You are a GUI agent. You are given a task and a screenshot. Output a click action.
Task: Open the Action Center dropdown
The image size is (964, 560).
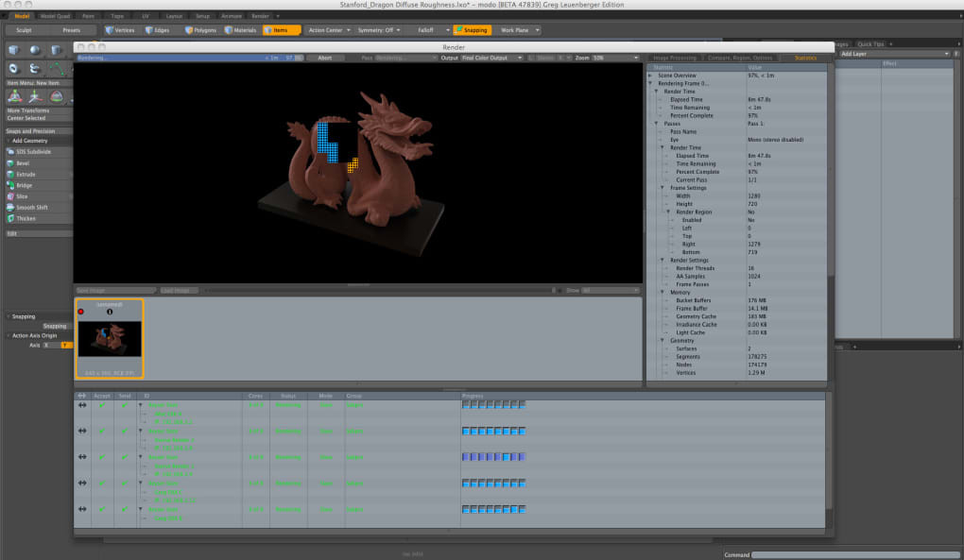click(x=329, y=30)
